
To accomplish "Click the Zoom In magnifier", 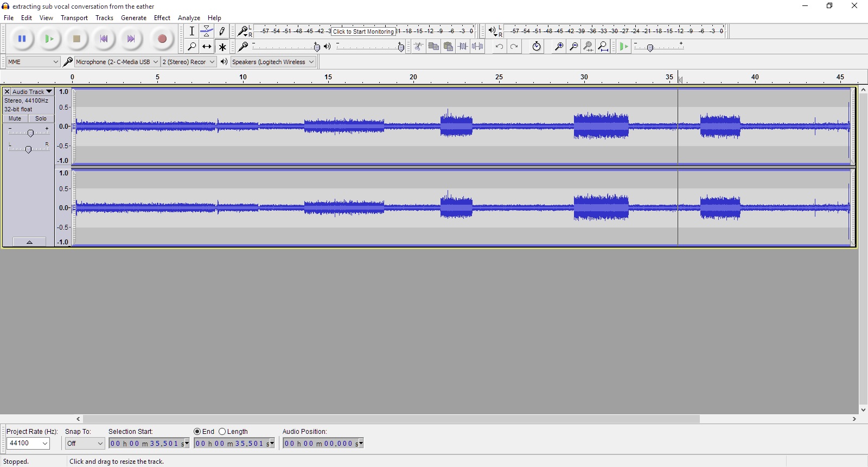I will 558,47.
